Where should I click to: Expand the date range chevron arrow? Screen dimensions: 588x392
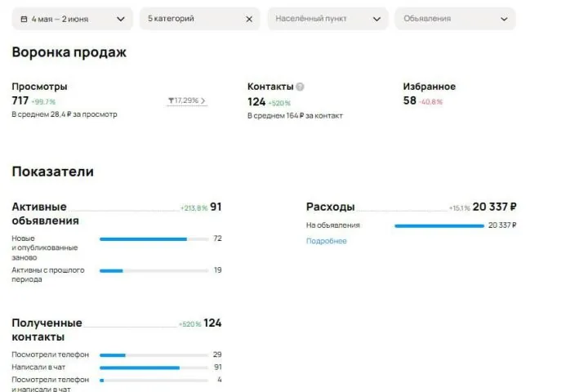click(x=121, y=19)
